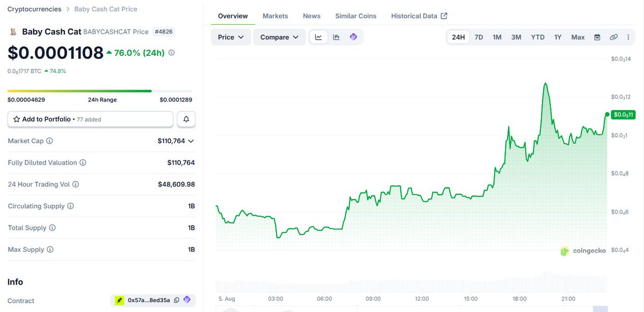Open the Price dropdown
The width and height of the screenshot is (644, 312).
click(x=231, y=37)
